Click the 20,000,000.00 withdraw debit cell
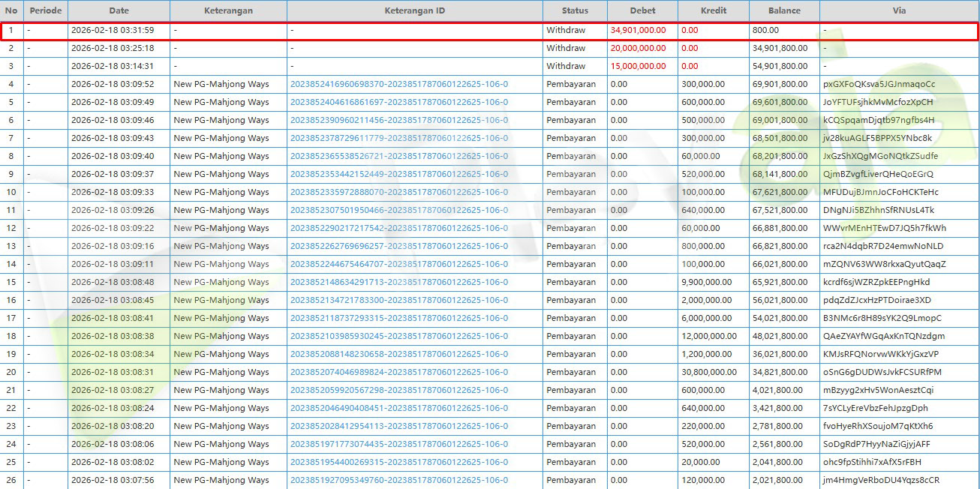 (x=638, y=48)
